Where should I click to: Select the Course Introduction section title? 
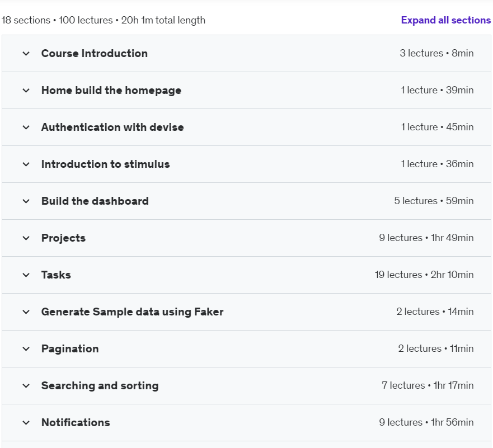tap(95, 53)
